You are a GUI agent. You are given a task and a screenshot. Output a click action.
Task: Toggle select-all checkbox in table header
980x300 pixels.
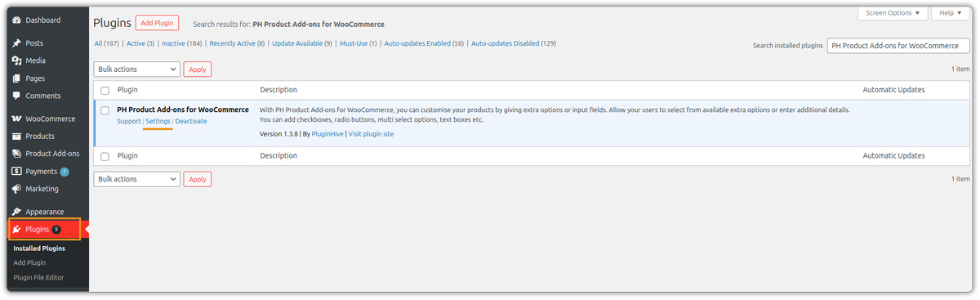tap(105, 90)
